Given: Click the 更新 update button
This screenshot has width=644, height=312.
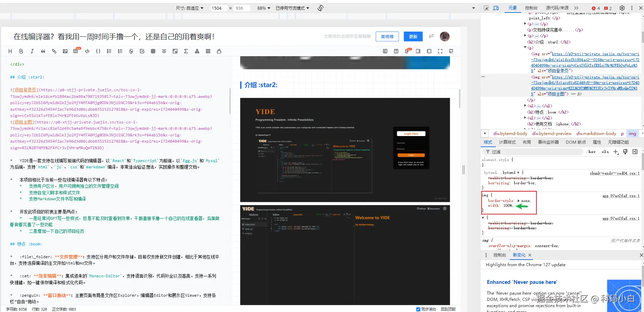Looking at the screenshot, I should coord(413,36).
